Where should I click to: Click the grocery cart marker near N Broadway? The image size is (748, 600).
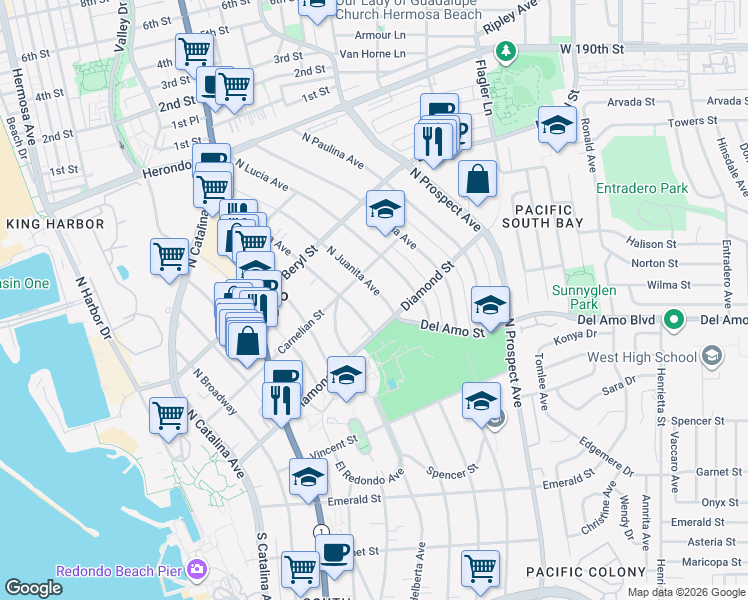click(x=168, y=415)
